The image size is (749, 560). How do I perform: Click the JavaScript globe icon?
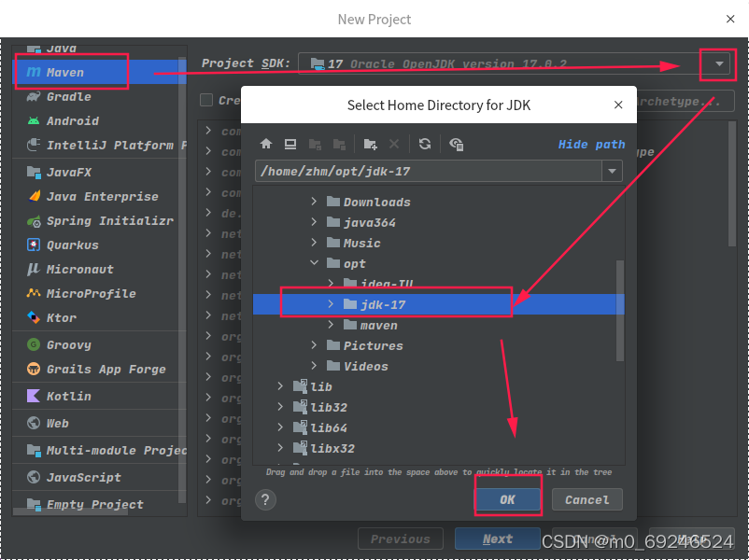point(34,477)
